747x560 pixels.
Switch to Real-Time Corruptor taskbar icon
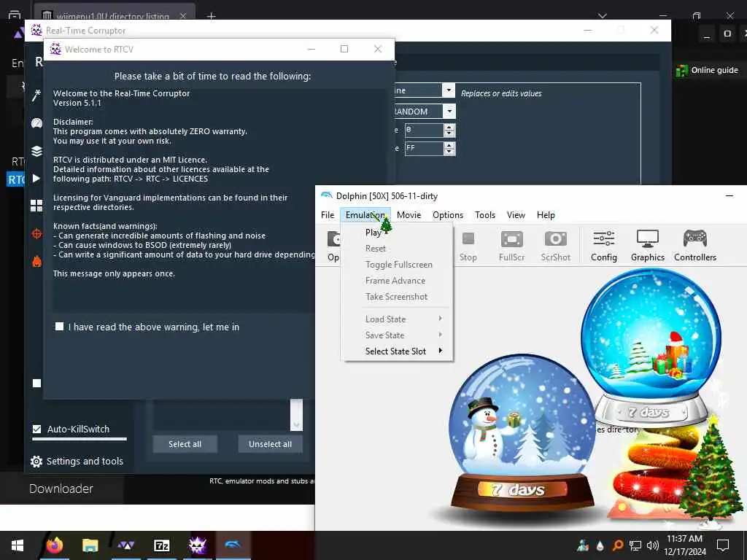click(197, 545)
